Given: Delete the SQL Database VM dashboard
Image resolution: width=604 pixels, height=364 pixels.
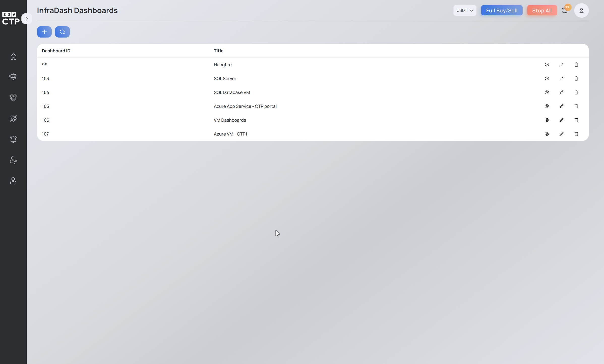Looking at the screenshot, I should (576, 92).
